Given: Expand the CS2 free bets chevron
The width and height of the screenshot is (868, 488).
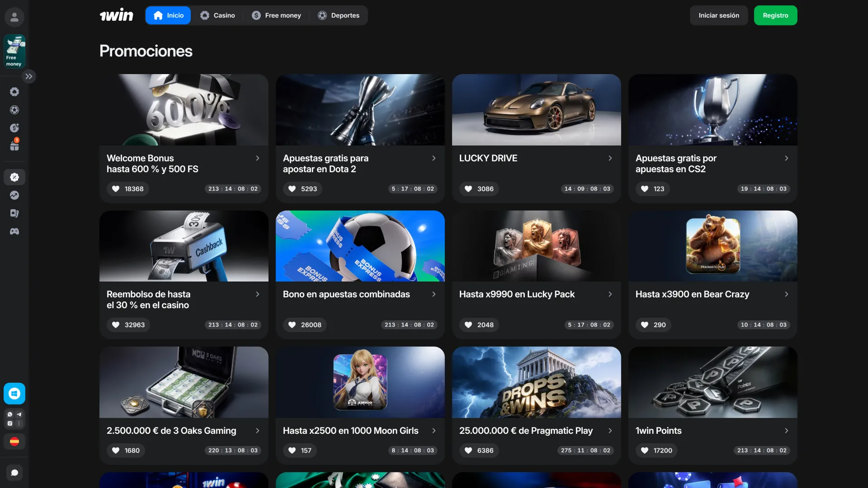Looking at the screenshot, I should (x=787, y=158).
